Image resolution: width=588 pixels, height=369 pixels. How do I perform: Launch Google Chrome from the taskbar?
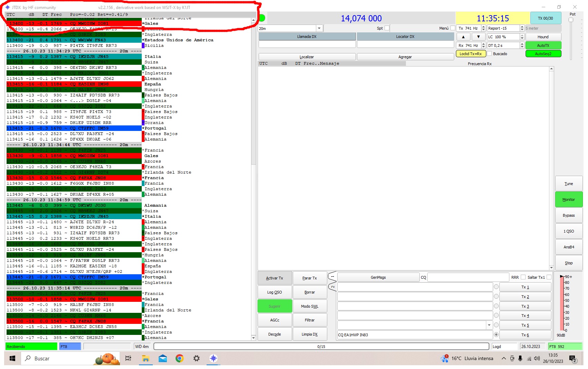tap(179, 359)
